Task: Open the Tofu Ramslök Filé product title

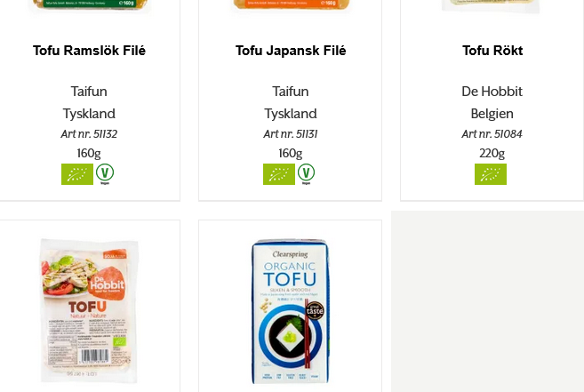Action: [x=89, y=51]
